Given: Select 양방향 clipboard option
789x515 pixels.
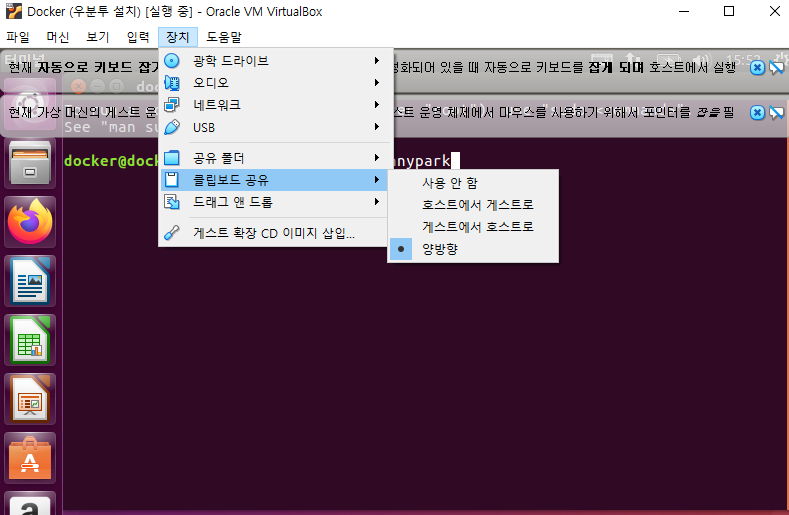Looking at the screenshot, I should tap(474, 249).
